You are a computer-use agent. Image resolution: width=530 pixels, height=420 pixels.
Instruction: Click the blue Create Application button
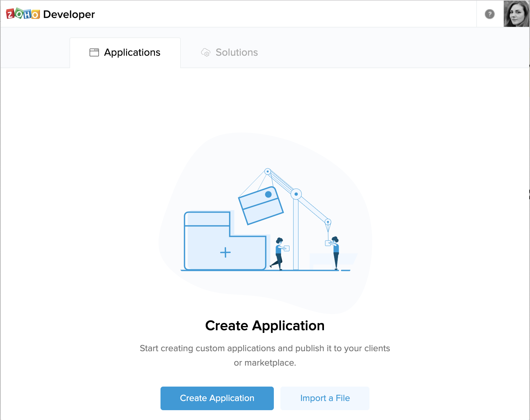(x=217, y=398)
